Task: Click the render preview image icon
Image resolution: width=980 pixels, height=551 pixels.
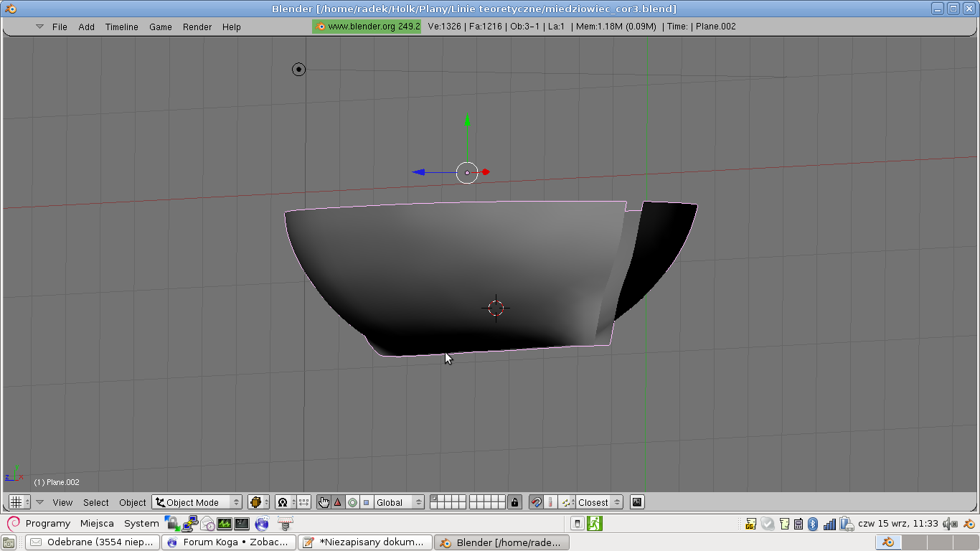Action: point(637,502)
